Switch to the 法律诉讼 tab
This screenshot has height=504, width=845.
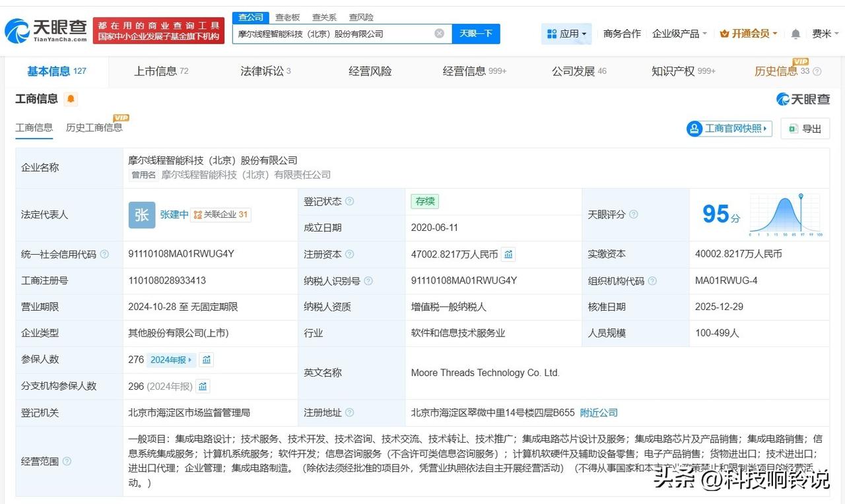pyautogui.click(x=265, y=71)
